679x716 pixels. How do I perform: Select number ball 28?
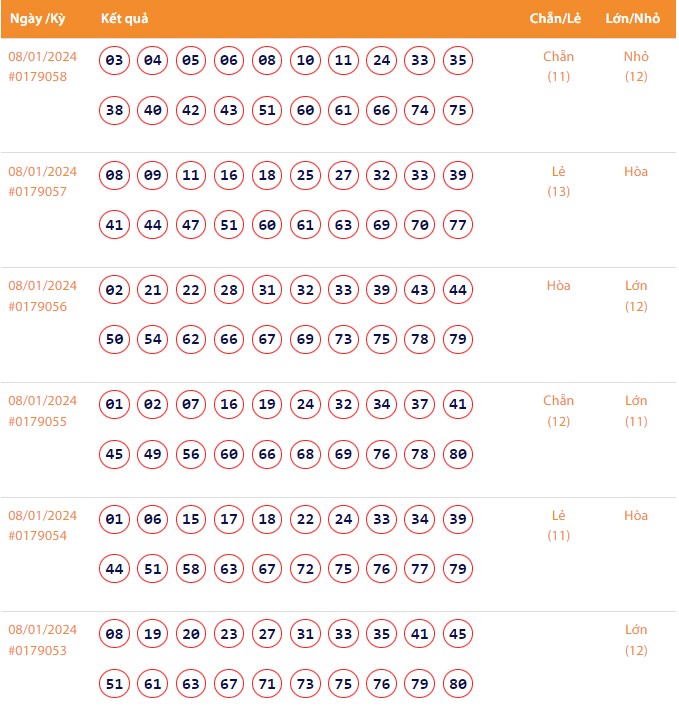tap(229, 290)
